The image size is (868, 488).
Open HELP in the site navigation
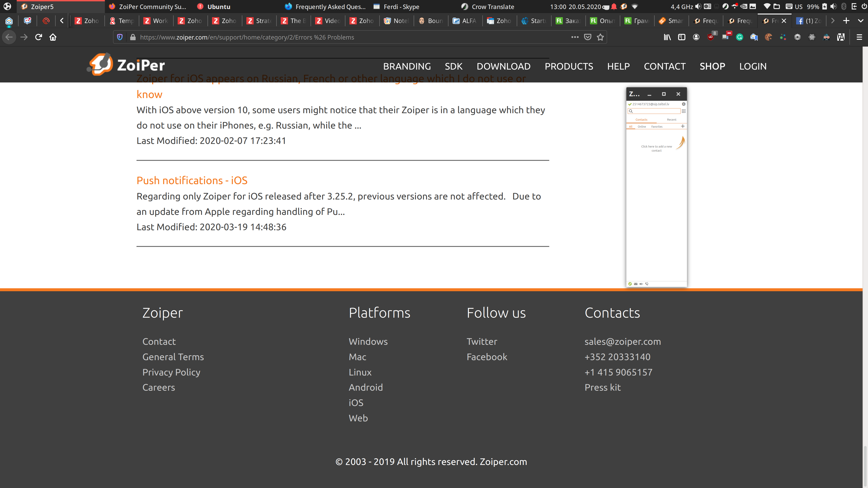tap(618, 66)
